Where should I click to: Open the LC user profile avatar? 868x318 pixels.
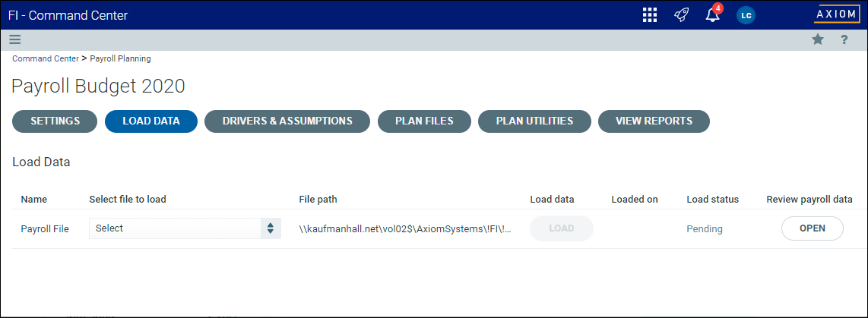pos(746,15)
